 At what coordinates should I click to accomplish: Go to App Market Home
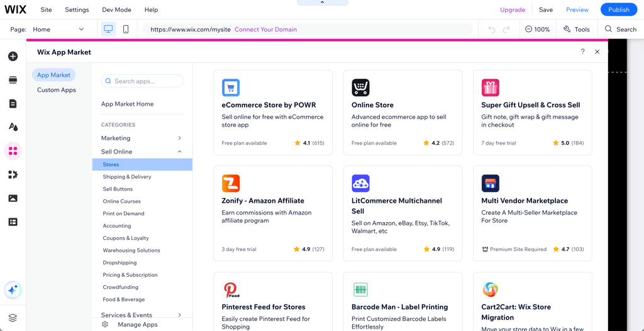coord(127,104)
